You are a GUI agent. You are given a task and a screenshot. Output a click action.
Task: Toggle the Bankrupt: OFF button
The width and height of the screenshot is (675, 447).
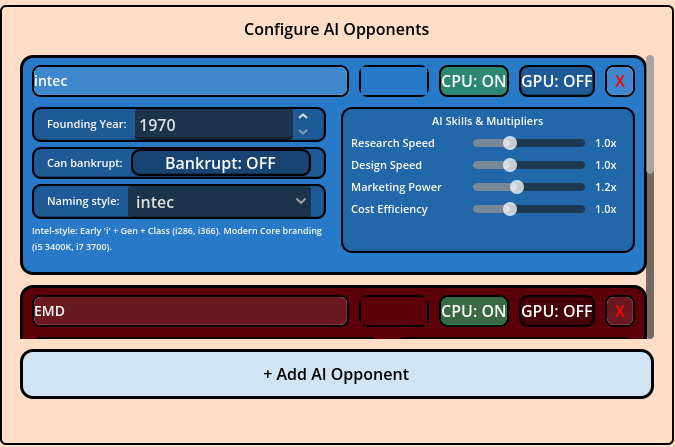220,163
